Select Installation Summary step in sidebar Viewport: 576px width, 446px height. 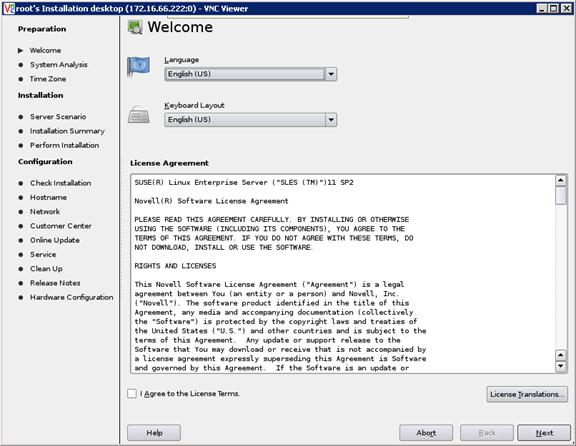coord(67,131)
